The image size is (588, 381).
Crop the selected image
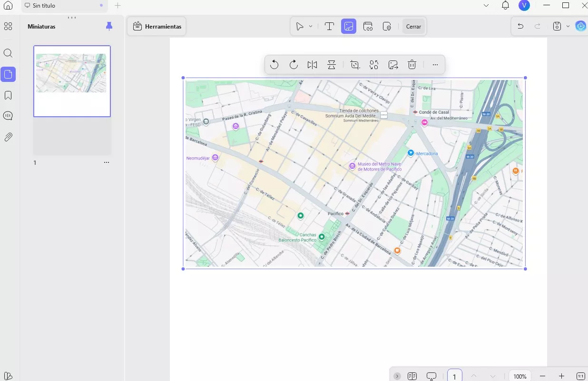355,65
